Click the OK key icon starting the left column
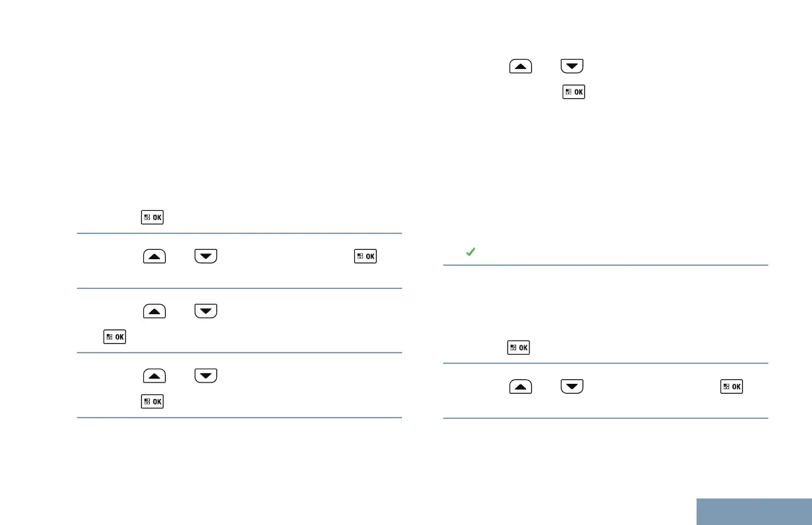This screenshot has height=525, width=812. [x=153, y=217]
